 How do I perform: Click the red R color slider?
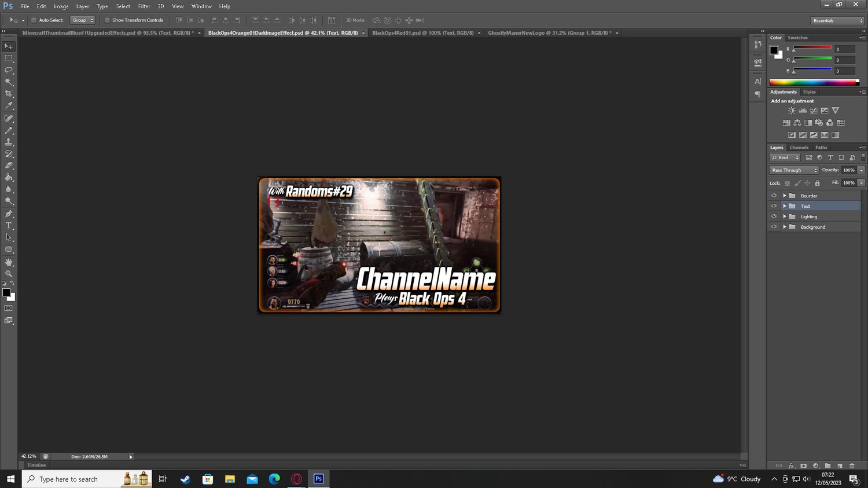(812, 49)
